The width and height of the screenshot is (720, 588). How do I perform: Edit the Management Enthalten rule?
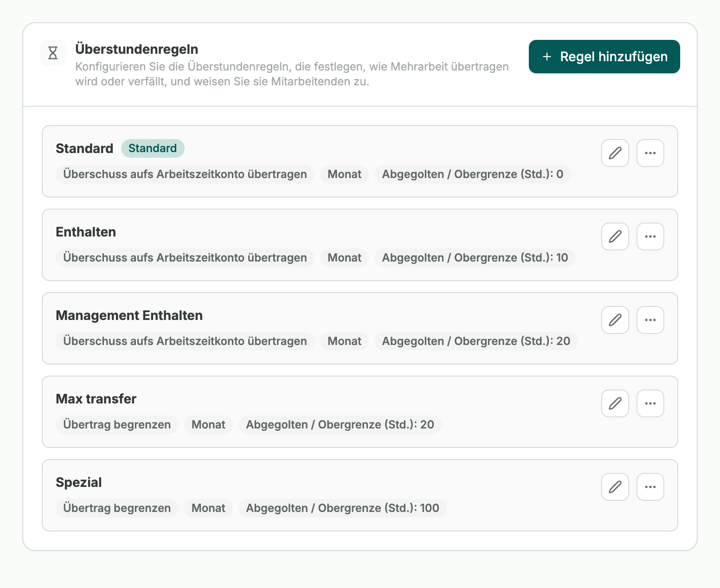tap(615, 320)
